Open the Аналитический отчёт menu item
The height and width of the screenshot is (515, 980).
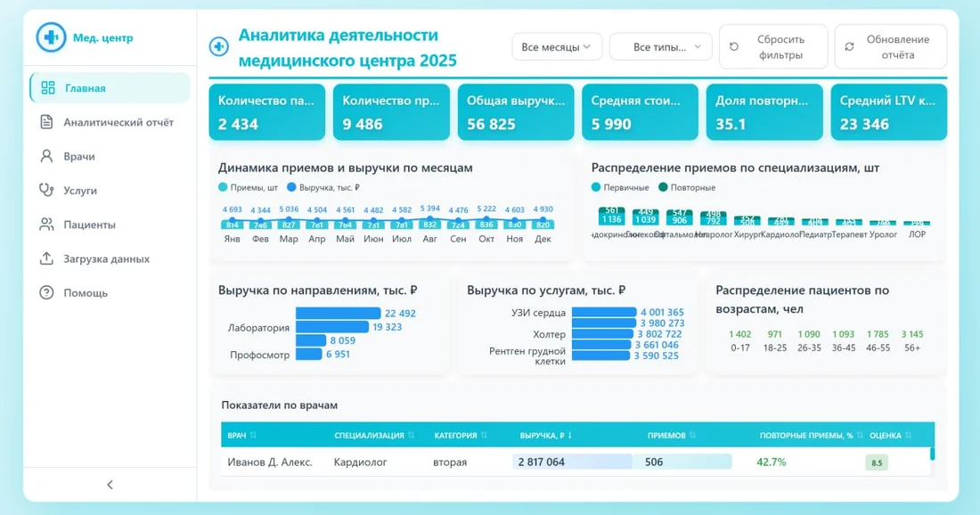click(x=110, y=122)
